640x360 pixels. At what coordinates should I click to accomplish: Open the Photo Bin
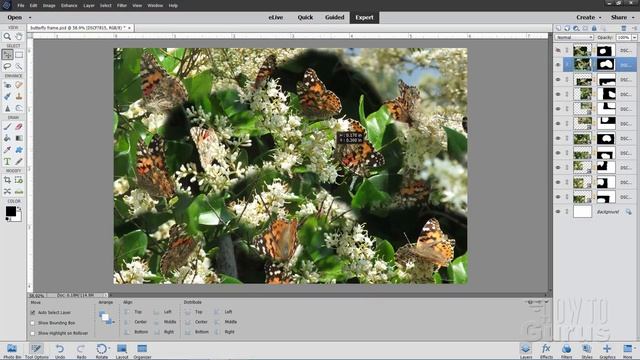pos(12,351)
